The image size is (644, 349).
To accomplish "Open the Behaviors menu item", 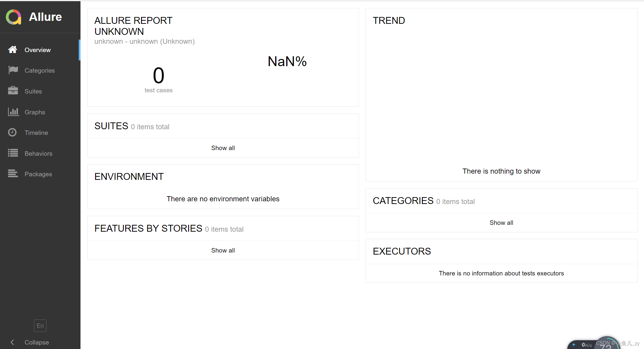I will 40,154.
